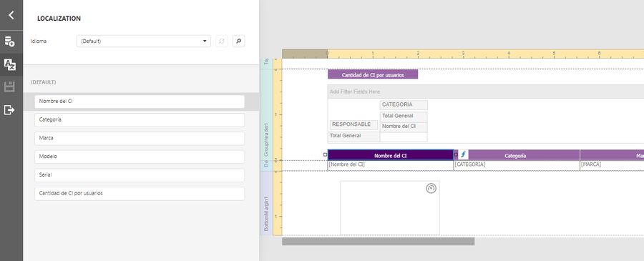644x261 pixels.
Task: Click the 'Serial' localization field
Action: click(140, 175)
